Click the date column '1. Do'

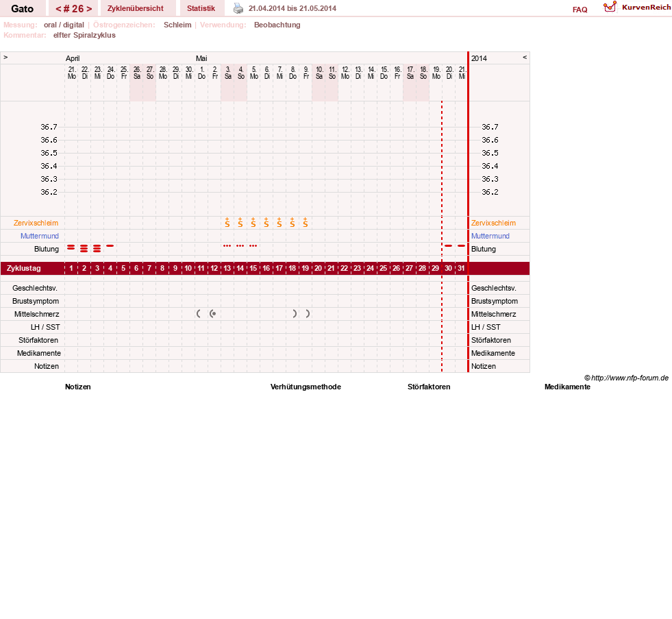click(201, 73)
